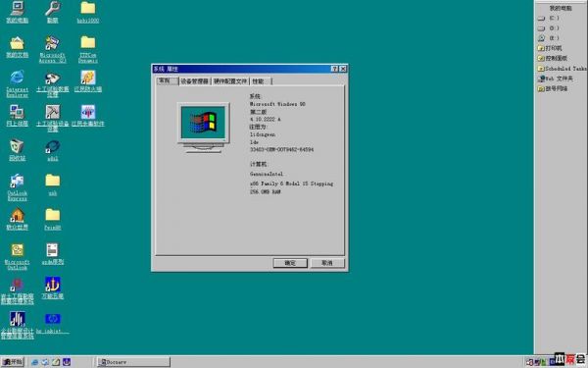Open the 开始 (Start) button
This screenshot has height=368, width=588.
tap(13, 362)
